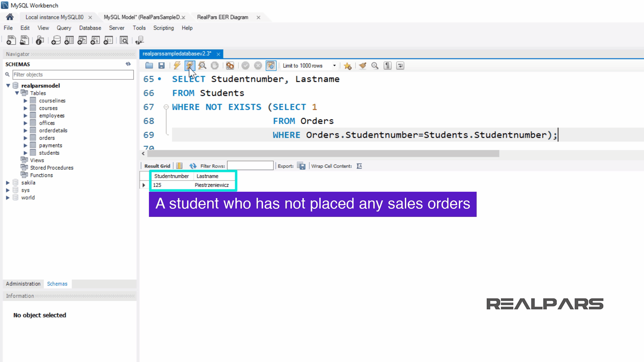Open a script file in editor
This screenshot has width=644, height=362.
[149, 66]
